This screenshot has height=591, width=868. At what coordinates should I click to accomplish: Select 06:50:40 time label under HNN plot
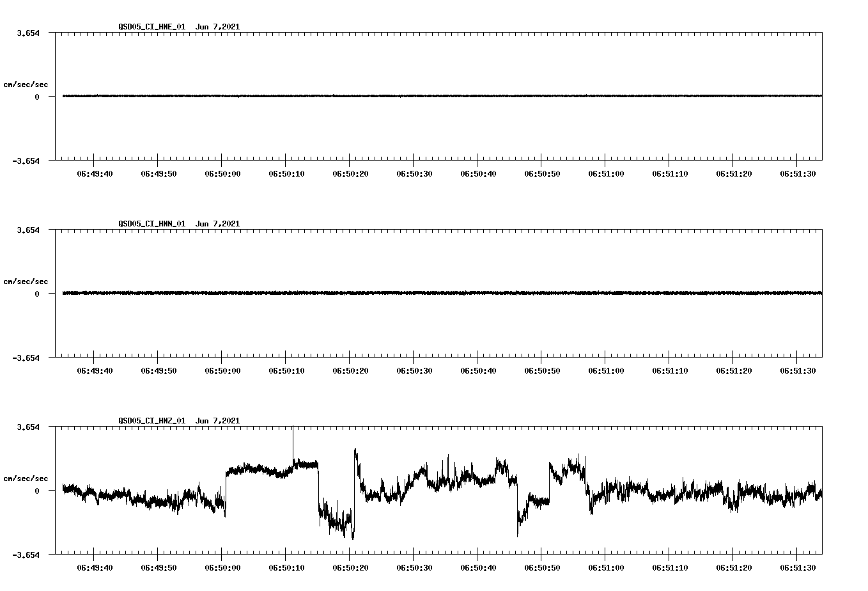[x=478, y=371]
